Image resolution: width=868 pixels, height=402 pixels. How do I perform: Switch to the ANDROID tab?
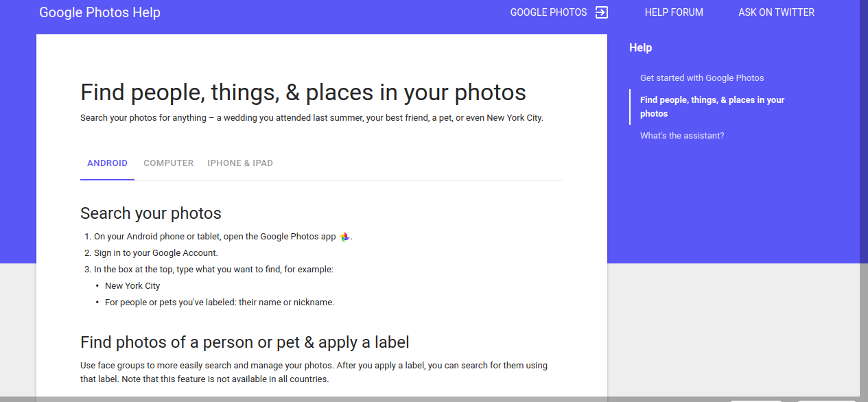[107, 163]
